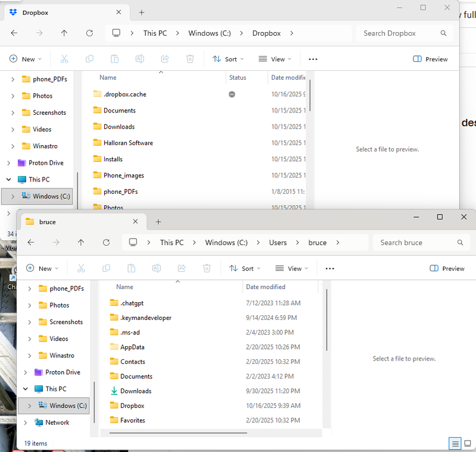This screenshot has width=476, height=452.
Task: Toggle the Preview pane in the Dropbox window
Action: (430, 59)
